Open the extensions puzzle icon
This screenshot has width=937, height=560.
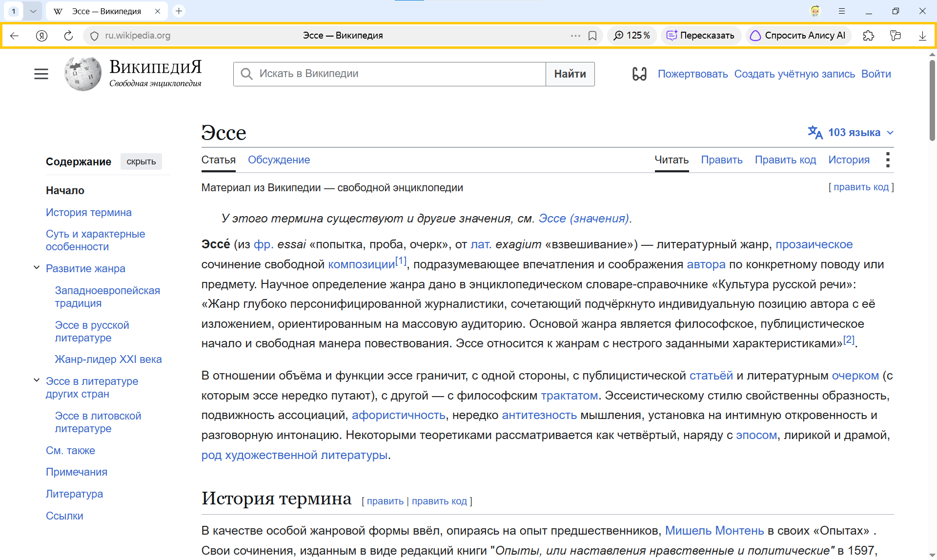point(868,36)
